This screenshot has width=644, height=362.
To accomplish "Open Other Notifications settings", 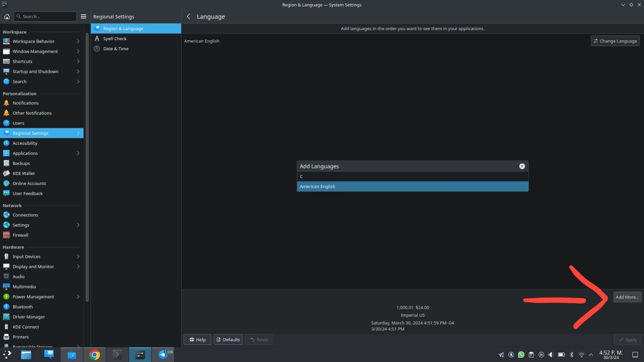I will tap(42, 113).
